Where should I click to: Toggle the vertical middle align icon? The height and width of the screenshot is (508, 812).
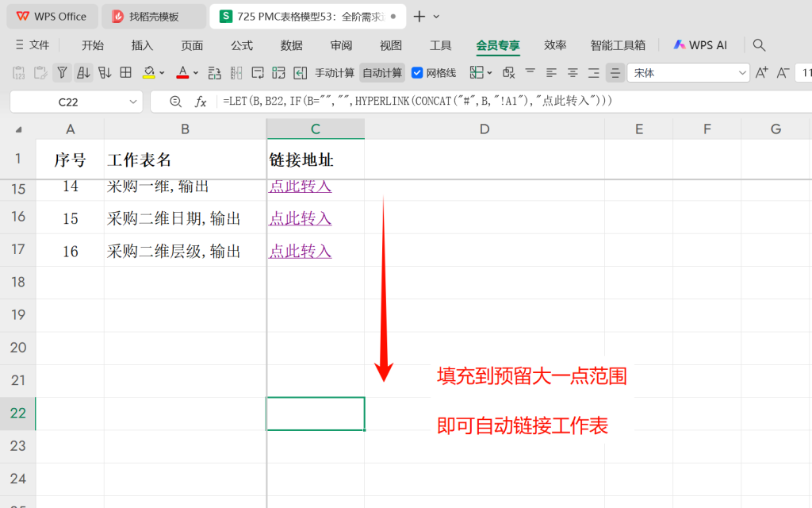point(615,72)
